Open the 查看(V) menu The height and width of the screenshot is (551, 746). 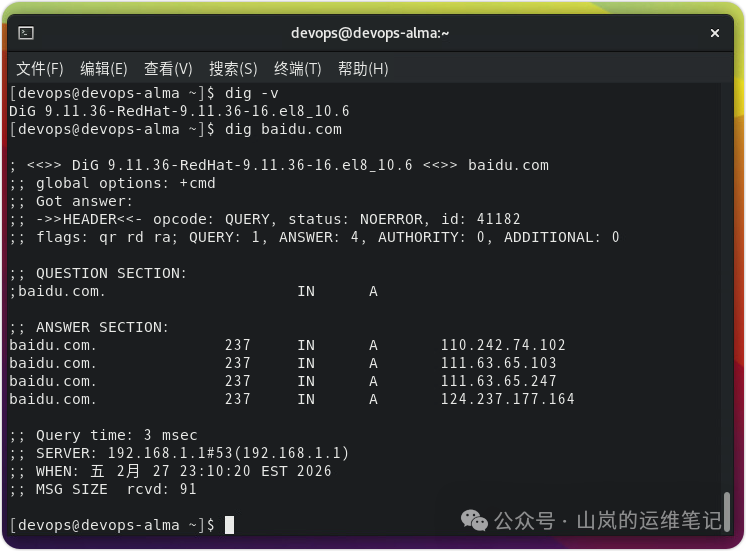pos(168,69)
